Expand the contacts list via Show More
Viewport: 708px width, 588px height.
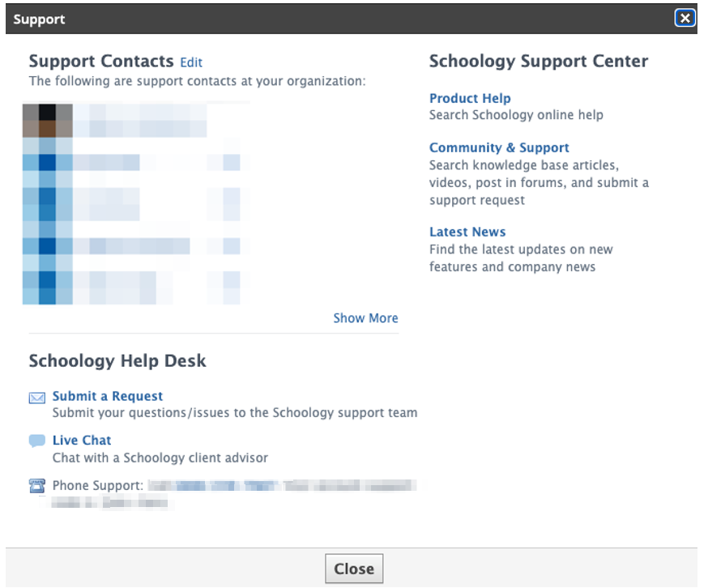365,318
